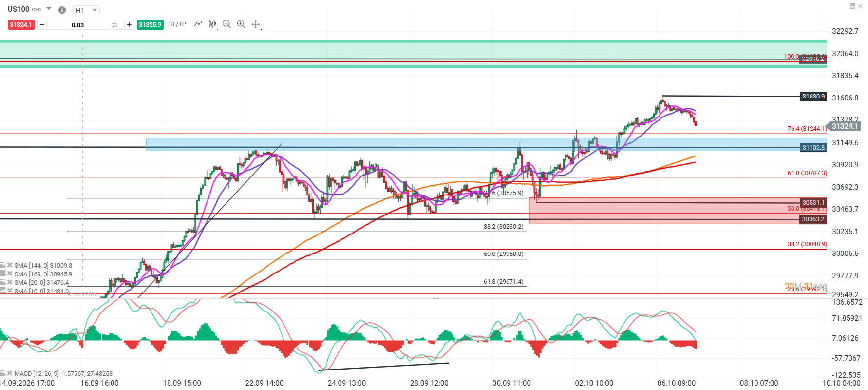Image resolution: width=868 pixels, height=390 pixels.
Task: Show US100 instrument info
Action: coord(62,10)
